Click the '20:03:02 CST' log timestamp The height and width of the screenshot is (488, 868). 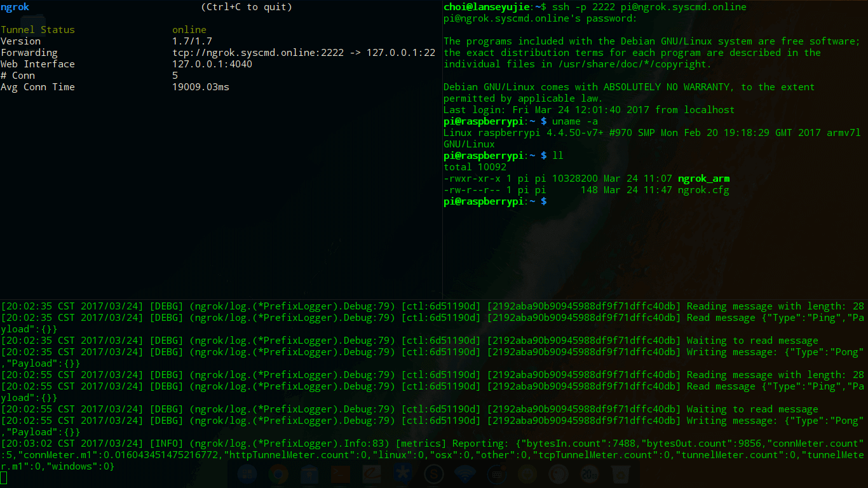pos(40,444)
